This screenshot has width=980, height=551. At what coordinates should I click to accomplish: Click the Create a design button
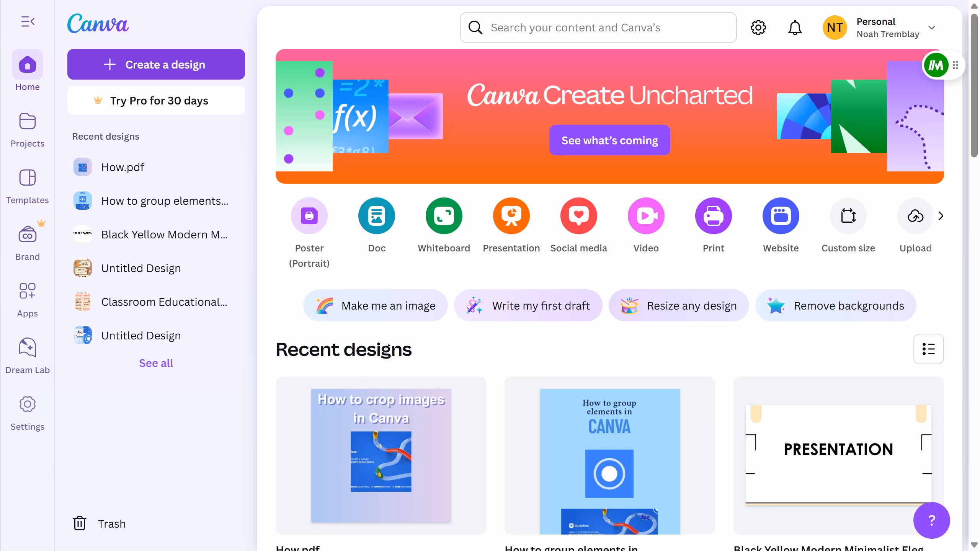pyautogui.click(x=156, y=64)
